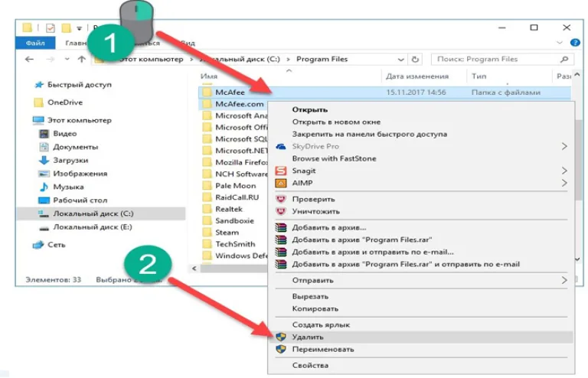
Task: Click the Музыка note icon
Action: 44,187
